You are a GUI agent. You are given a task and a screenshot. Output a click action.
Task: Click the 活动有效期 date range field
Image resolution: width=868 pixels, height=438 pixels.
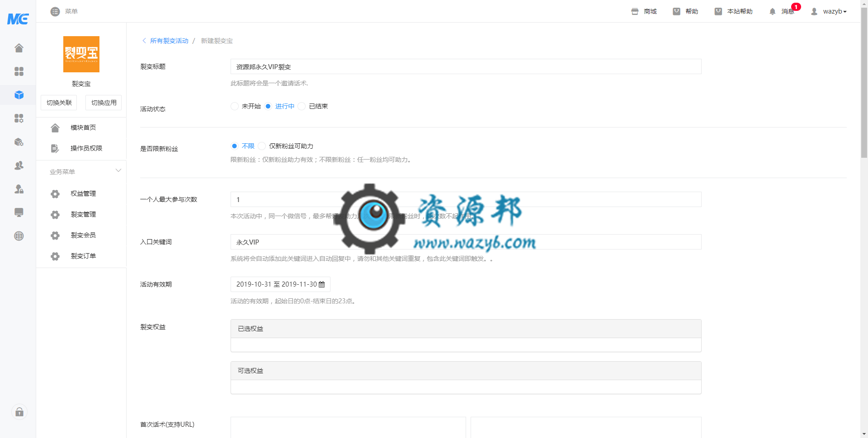coord(280,284)
